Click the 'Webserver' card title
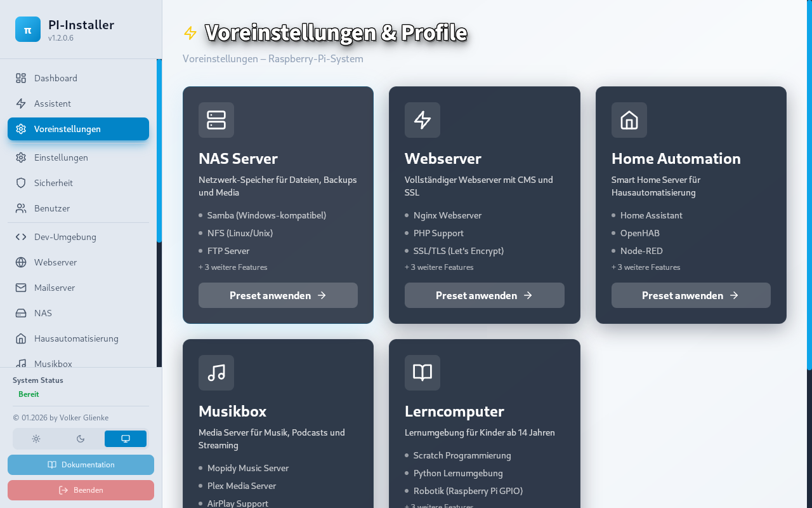 443,158
